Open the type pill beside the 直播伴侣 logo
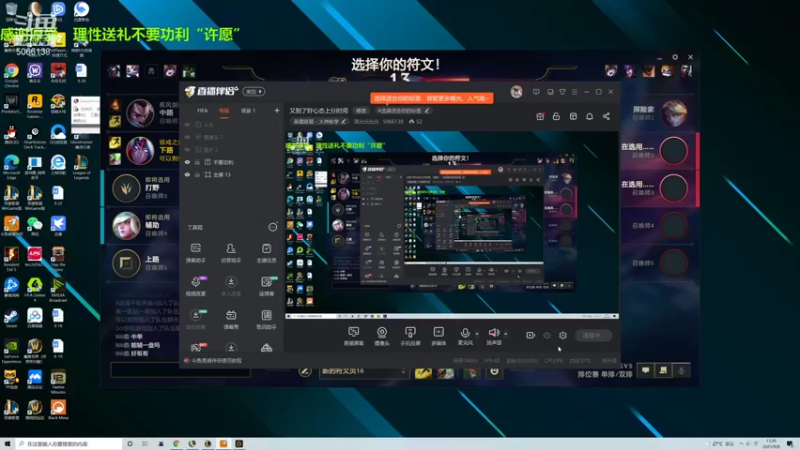Image resolution: width=800 pixels, height=450 pixels. tap(254, 91)
